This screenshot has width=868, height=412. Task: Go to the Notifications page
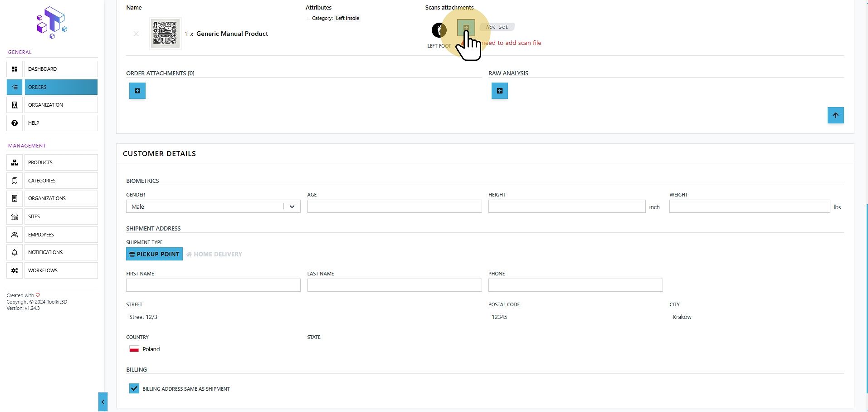click(61, 252)
